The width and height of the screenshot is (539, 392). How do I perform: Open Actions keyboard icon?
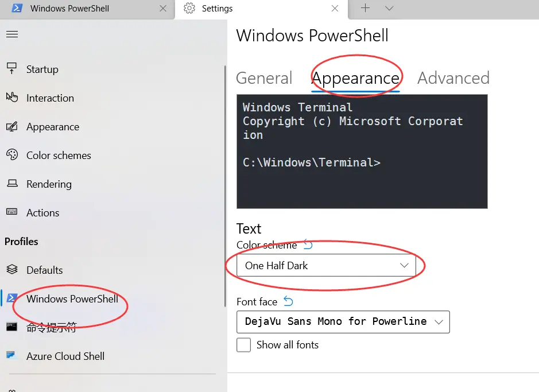(x=11, y=212)
